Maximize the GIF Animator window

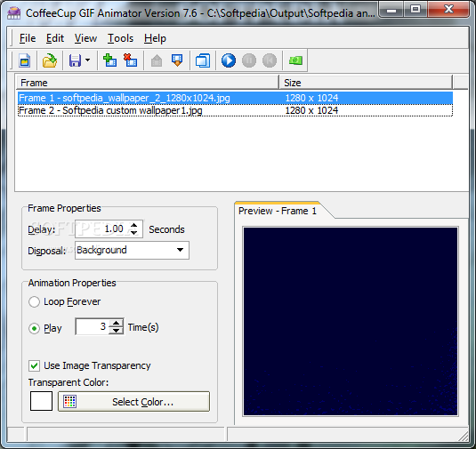[415, 10]
